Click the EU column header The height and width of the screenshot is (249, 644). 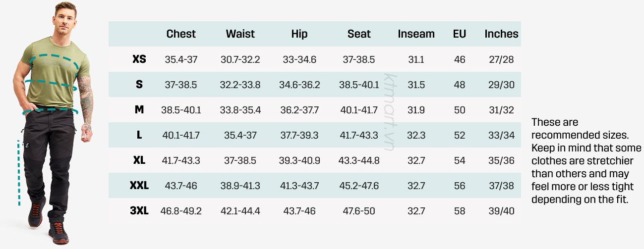[460, 34]
